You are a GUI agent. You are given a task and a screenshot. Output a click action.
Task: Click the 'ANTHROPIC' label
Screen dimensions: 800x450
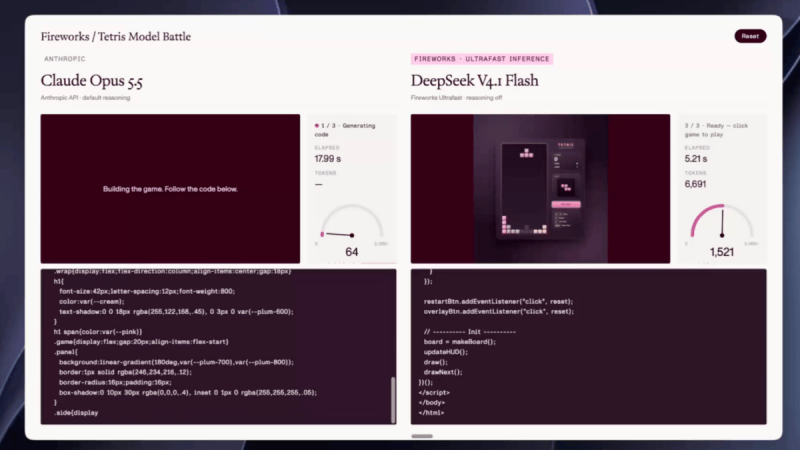(65, 59)
